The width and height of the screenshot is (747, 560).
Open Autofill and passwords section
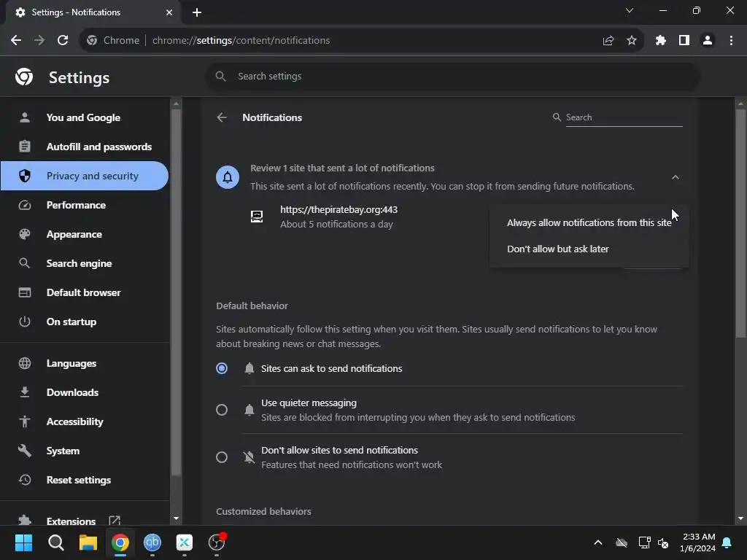[85, 147]
